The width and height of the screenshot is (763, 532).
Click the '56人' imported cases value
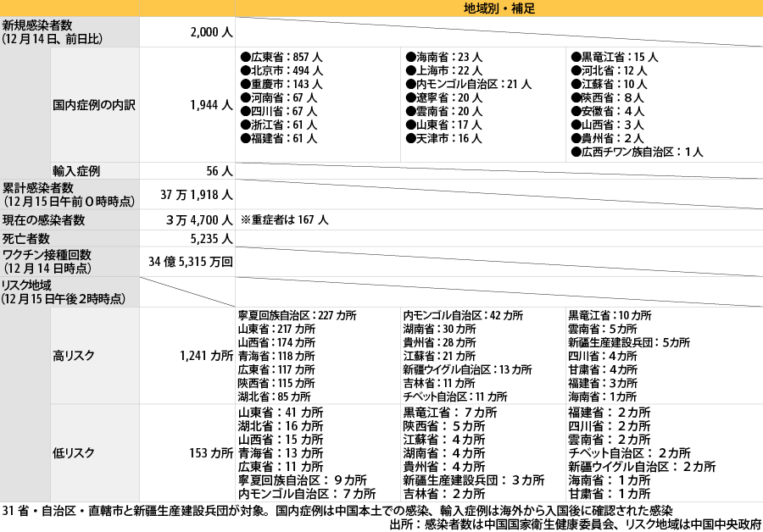point(220,171)
